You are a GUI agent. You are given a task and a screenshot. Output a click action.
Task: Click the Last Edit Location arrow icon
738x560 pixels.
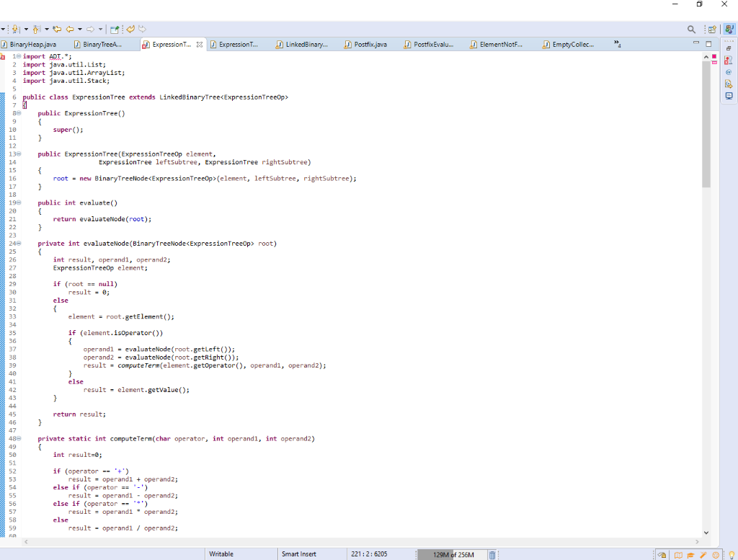tap(56, 29)
